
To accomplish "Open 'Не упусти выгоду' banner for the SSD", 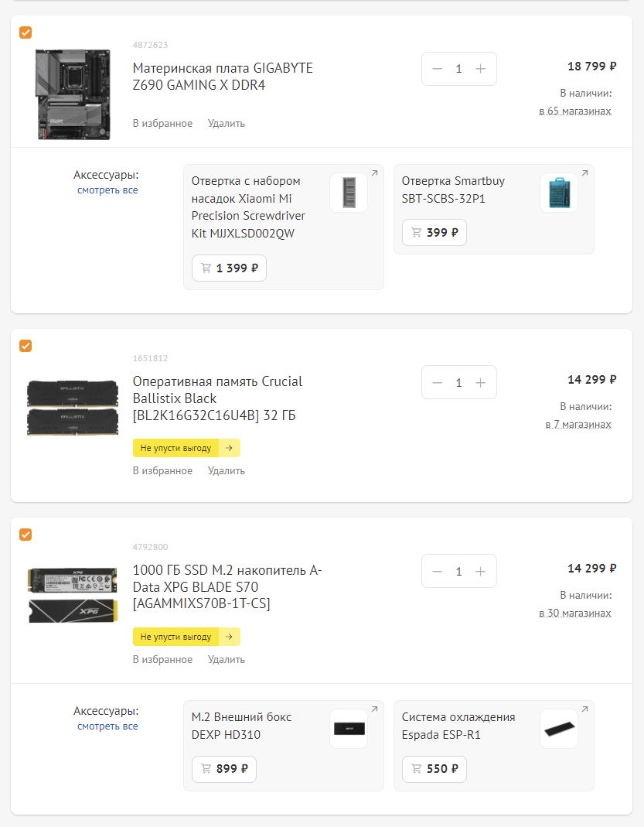I will coord(186,637).
